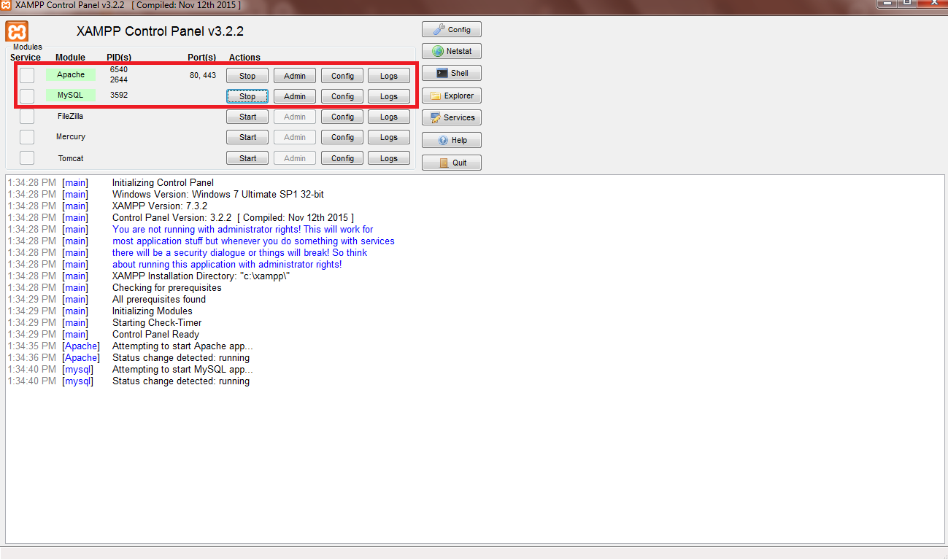Open MySQL Admin page
The width and height of the screenshot is (948, 560).
click(295, 96)
